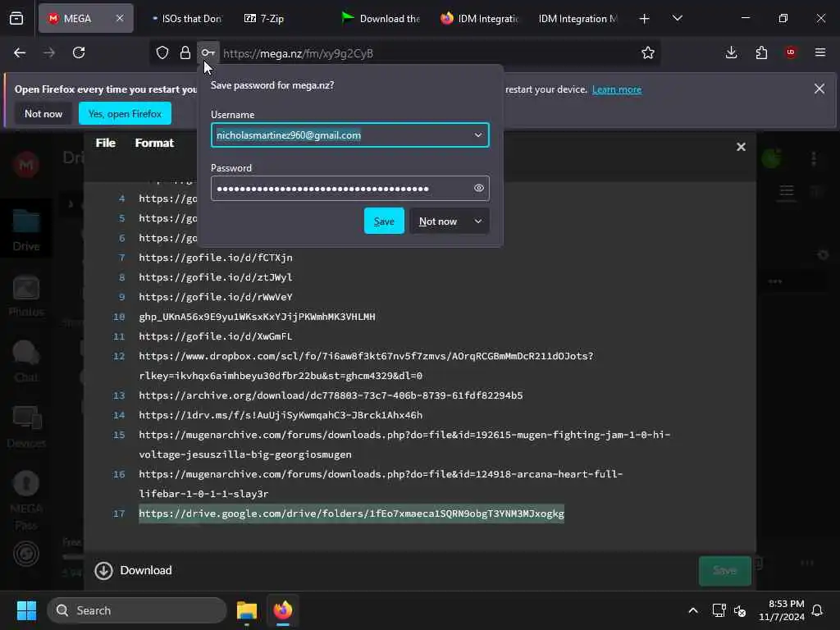This screenshot has width=840, height=630.
Task: Open the Learn more link
Action: [x=617, y=89]
